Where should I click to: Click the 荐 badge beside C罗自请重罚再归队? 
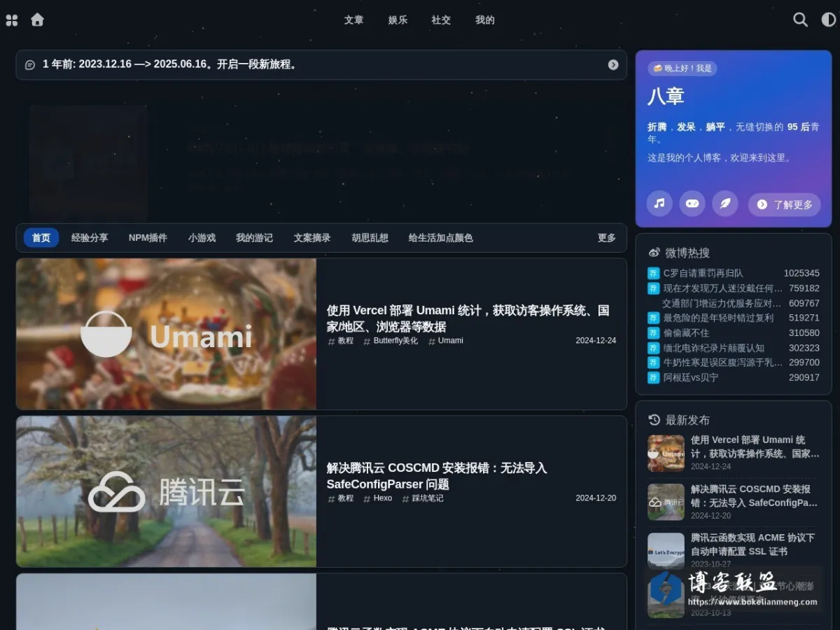[654, 273]
